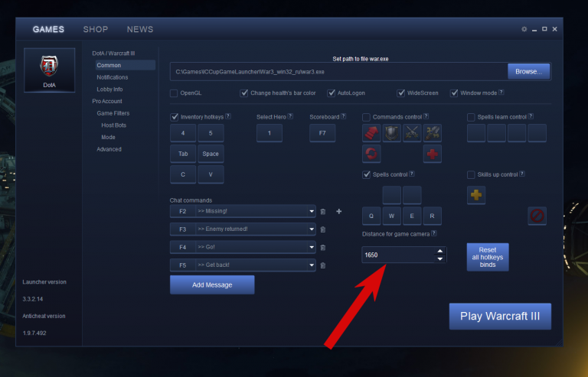
Task: Open the Lobby Info settings page
Action: pyautogui.click(x=109, y=89)
